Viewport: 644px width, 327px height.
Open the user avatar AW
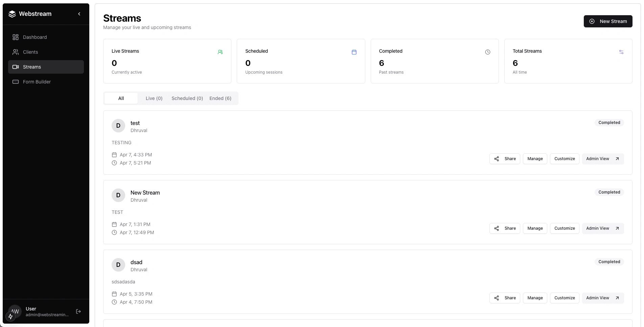point(15,311)
